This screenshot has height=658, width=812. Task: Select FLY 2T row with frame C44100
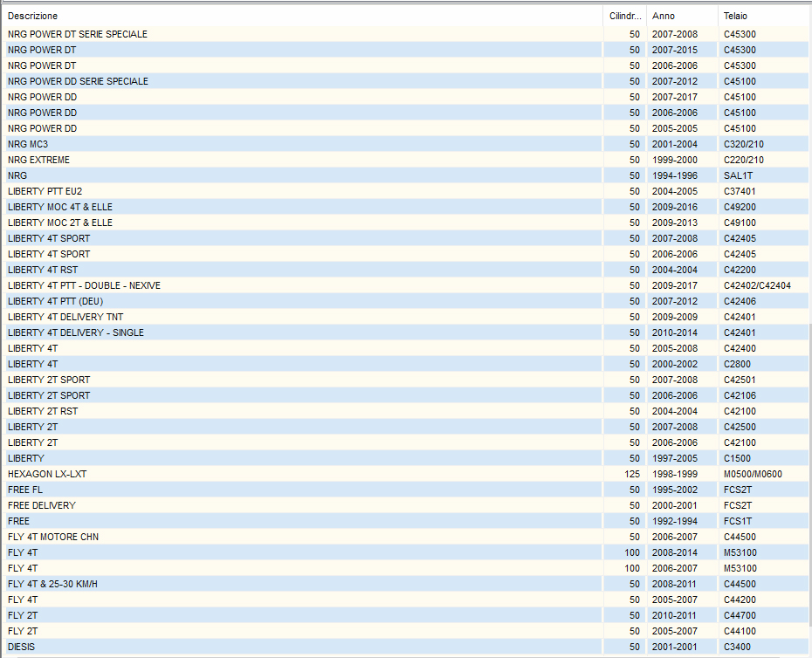coord(405,631)
